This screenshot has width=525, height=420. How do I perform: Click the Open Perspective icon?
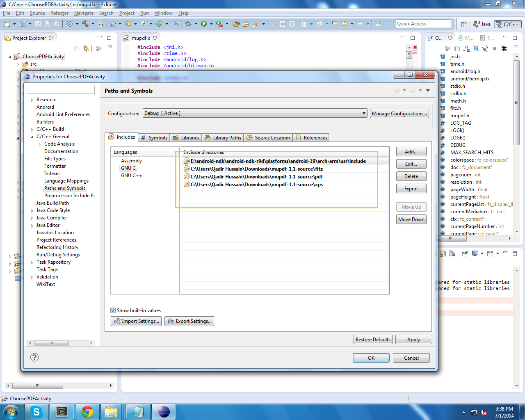pos(464,24)
